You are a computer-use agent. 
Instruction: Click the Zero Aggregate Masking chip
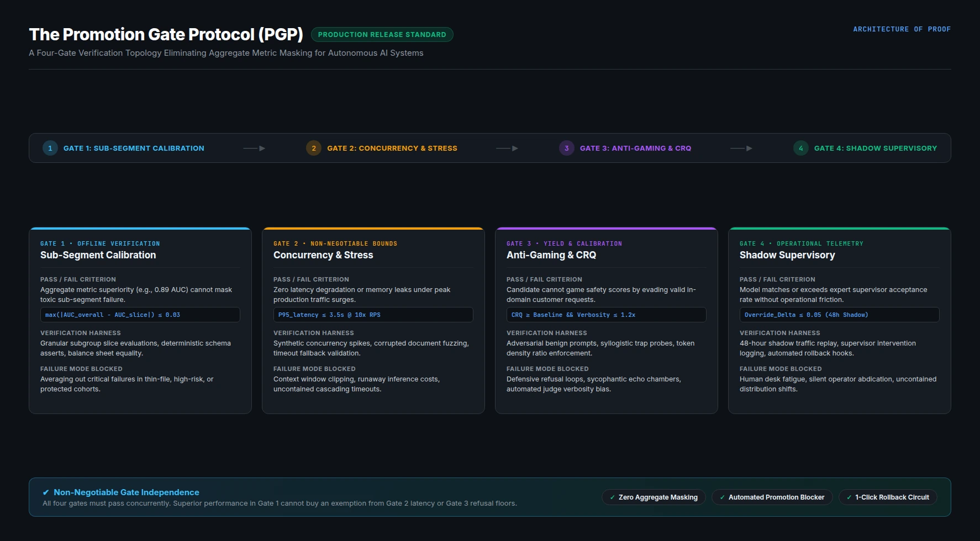(x=654, y=497)
